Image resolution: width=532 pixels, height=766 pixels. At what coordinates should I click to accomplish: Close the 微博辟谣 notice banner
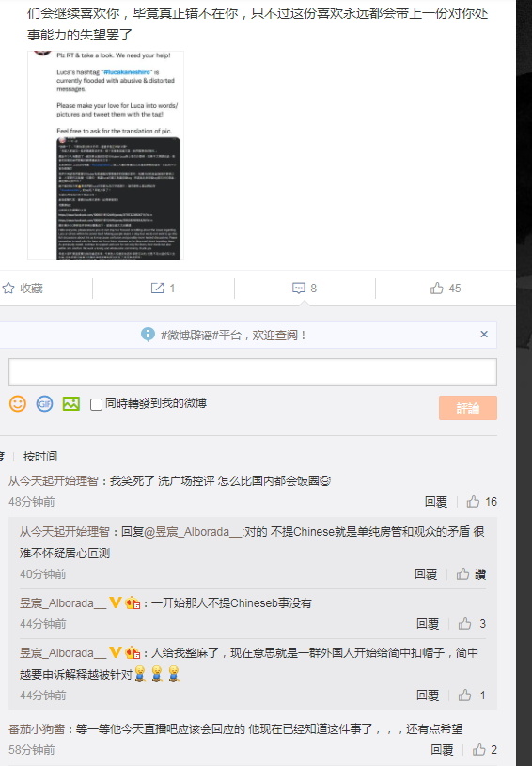pyautogui.click(x=484, y=335)
